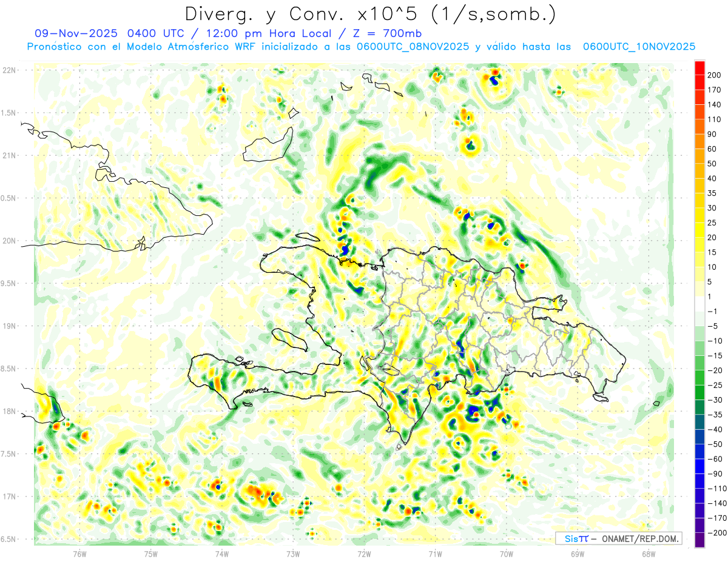
Task: Select the -170 legend value
Action: (x=716, y=518)
